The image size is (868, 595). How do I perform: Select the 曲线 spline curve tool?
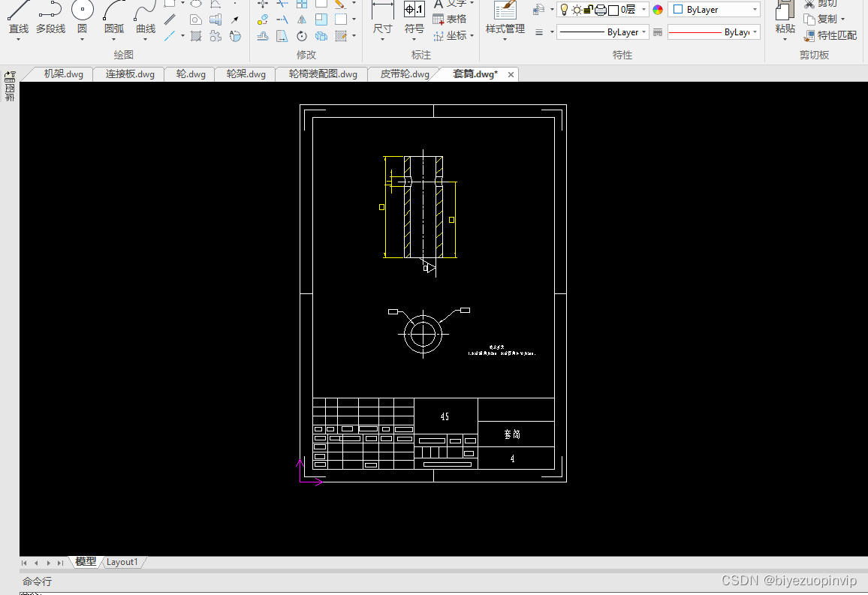146,17
